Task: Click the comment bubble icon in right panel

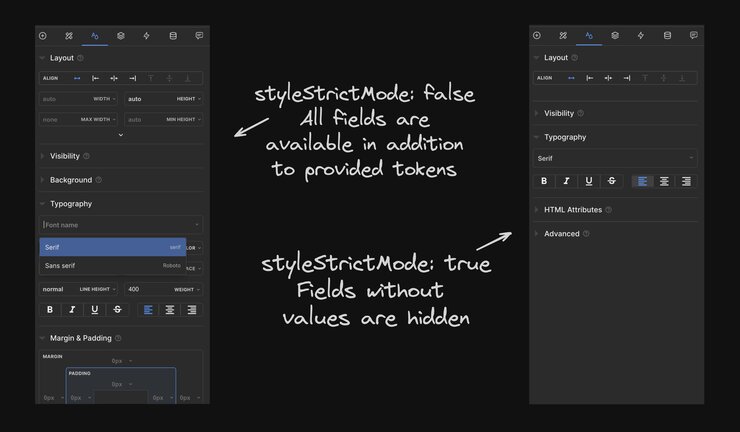Action: [693, 35]
